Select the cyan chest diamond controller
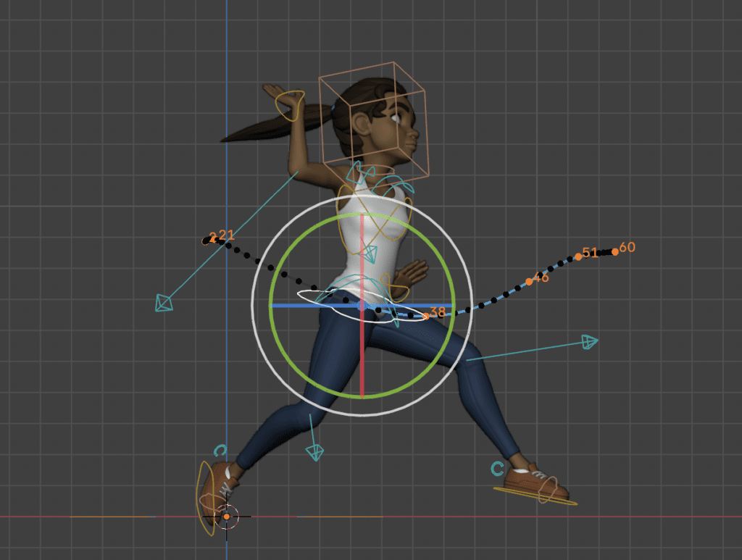The height and width of the screenshot is (560, 742). (x=369, y=254)
